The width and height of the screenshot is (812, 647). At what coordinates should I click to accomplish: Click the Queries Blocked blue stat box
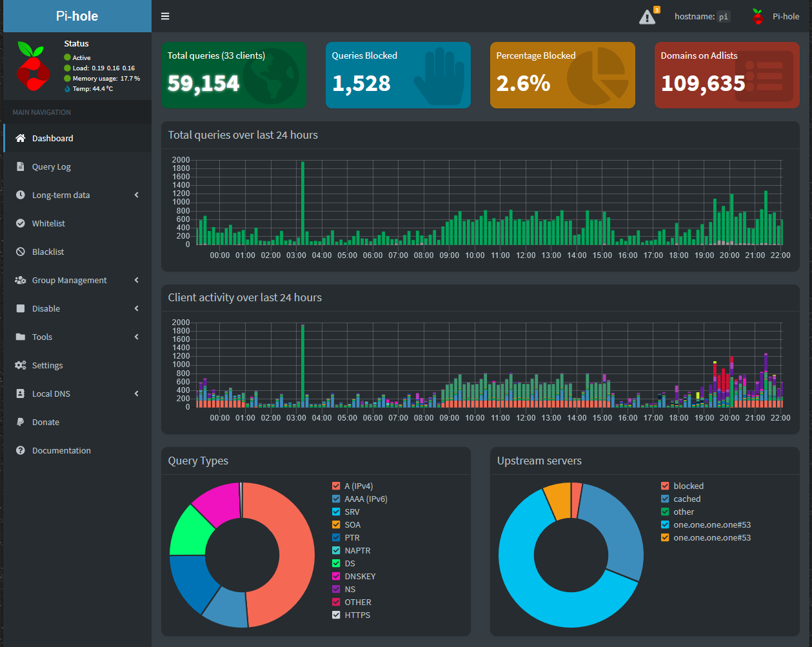click(x=398, y=75)
